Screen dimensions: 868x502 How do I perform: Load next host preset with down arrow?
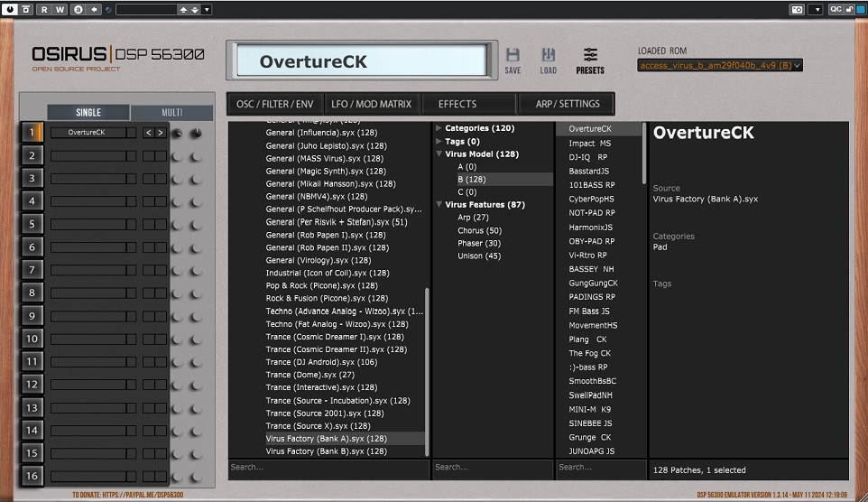[194, 9]
